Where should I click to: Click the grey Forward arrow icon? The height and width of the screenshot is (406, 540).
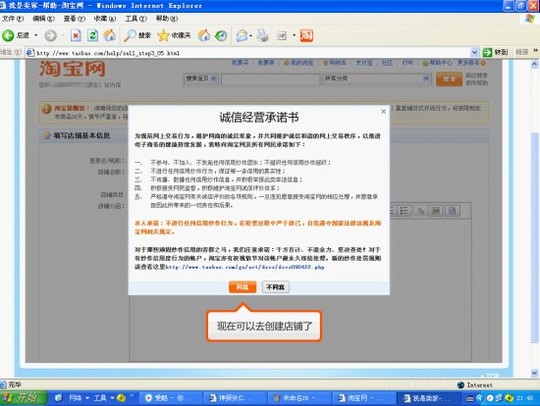click(51, 35)
